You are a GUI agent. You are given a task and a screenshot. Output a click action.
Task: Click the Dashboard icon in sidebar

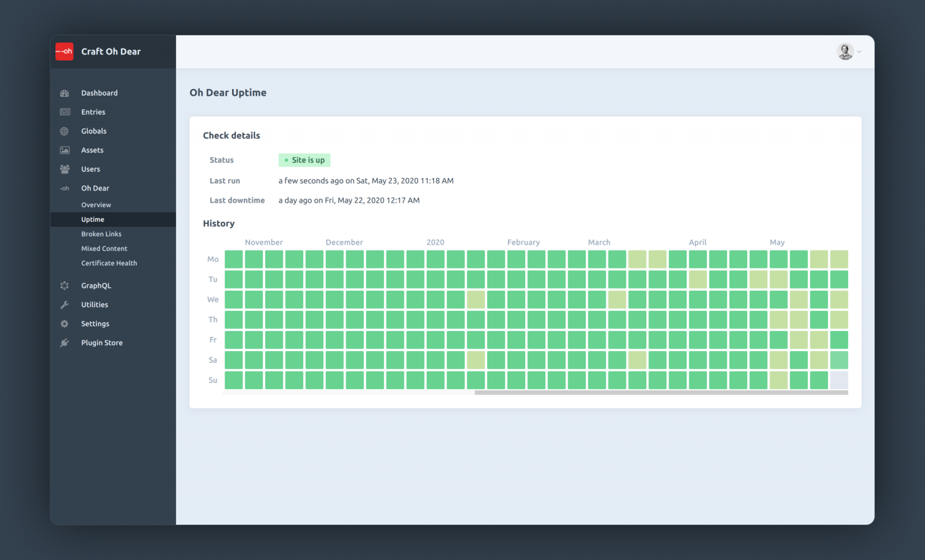(65, 92)
